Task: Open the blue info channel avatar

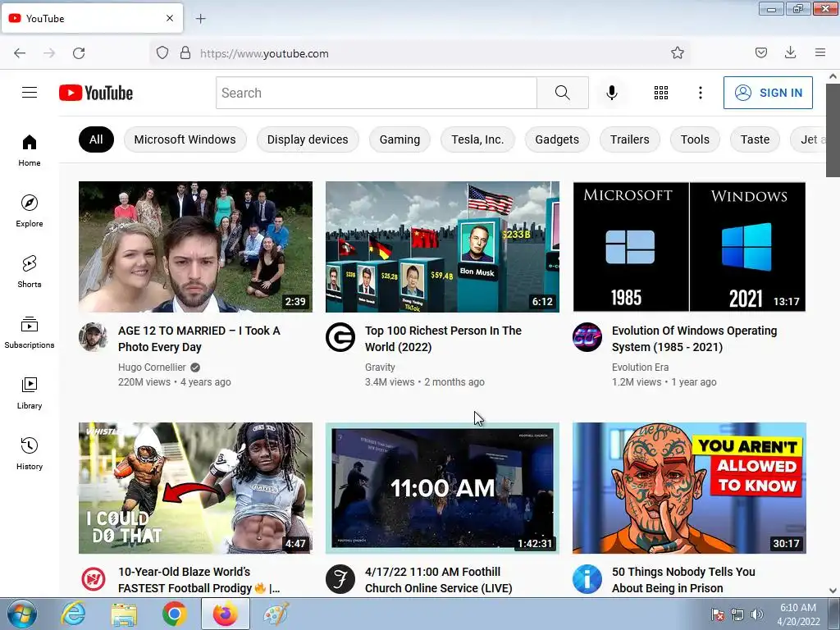Action: tap(587, 578)
